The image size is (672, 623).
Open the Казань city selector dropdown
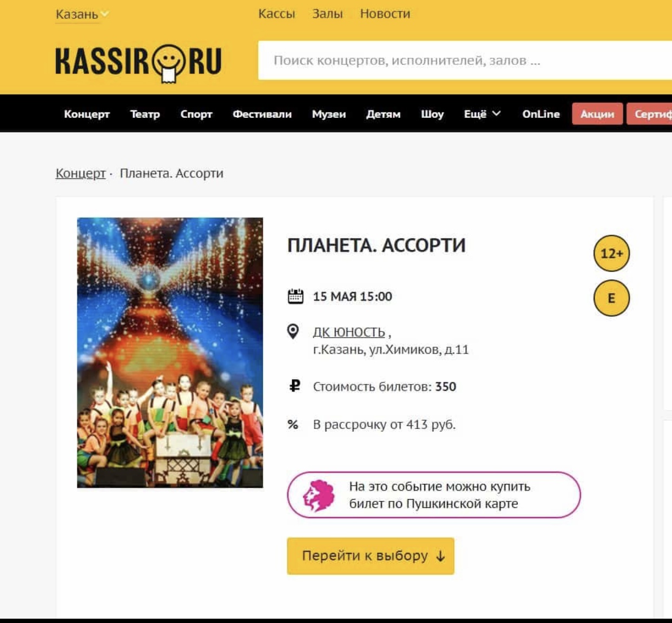pos(82,14)
